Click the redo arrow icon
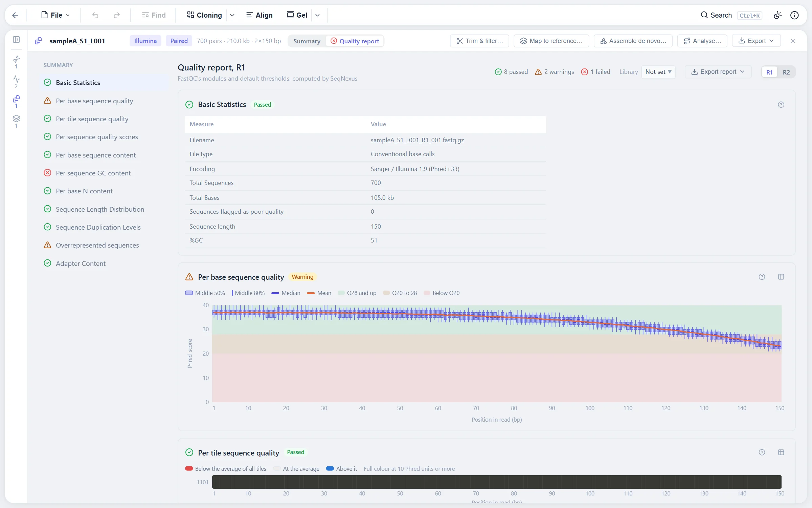 [117, 15]
